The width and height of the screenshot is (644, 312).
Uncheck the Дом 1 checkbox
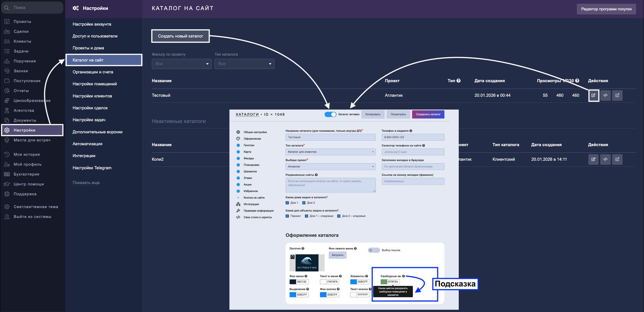tap(287, 203)
